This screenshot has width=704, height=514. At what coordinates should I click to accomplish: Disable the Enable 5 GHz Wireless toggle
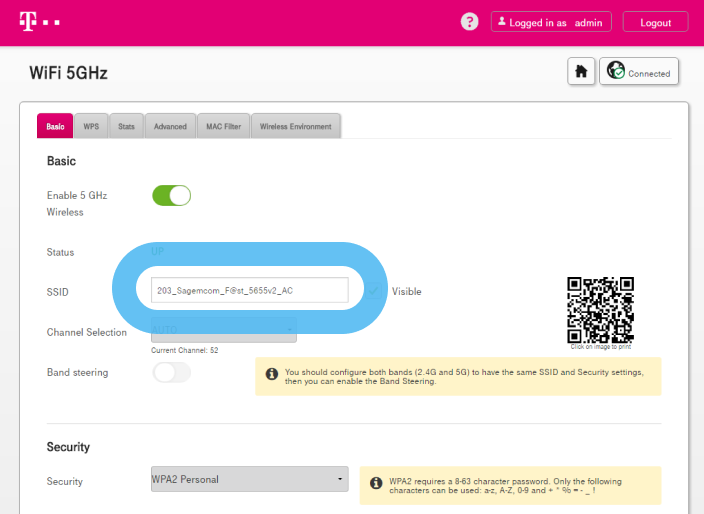coord(171,195)
